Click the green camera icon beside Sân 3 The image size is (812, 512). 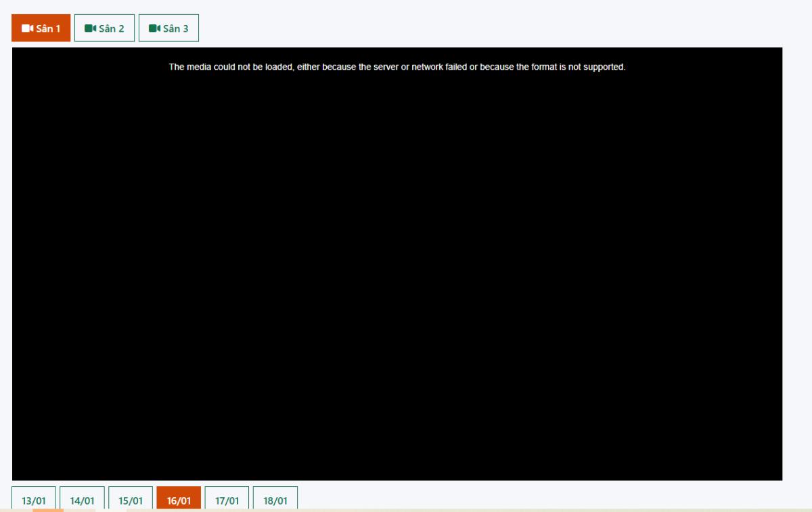[x=154, y=28]
